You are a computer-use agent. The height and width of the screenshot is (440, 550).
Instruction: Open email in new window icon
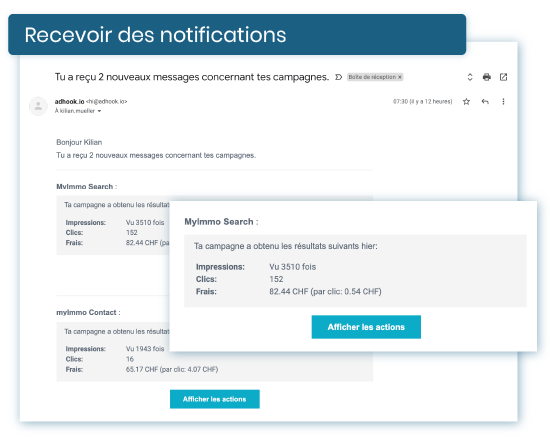(x=503, y=77)
